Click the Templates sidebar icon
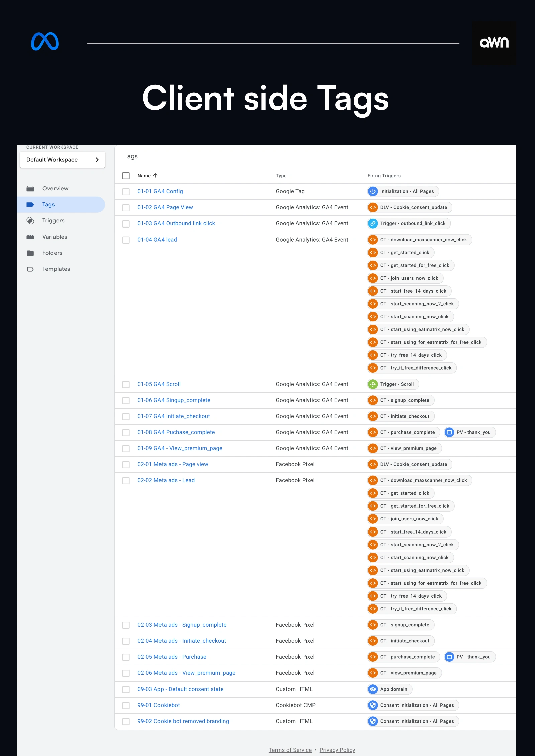The image size is (535, 756). click(x=30, y=269)
